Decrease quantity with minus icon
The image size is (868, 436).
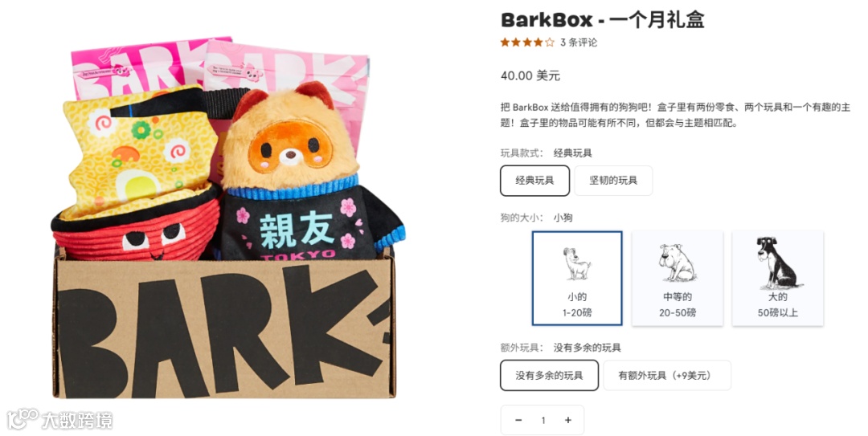tap(518, 420)
